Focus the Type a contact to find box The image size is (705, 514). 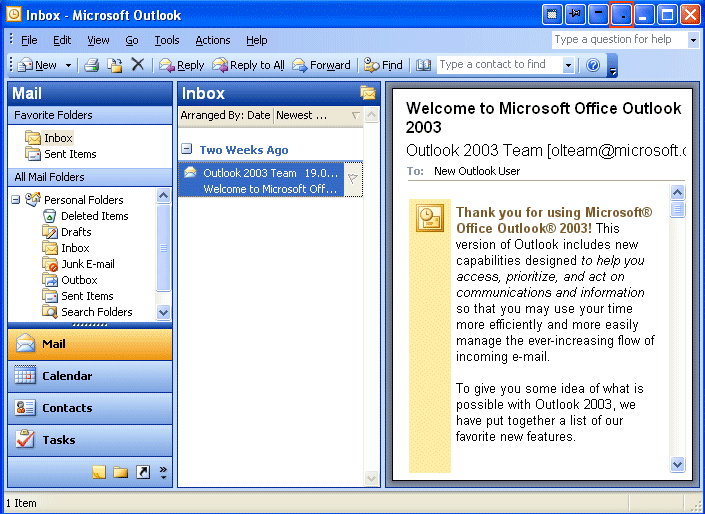[x=499, y=65]
